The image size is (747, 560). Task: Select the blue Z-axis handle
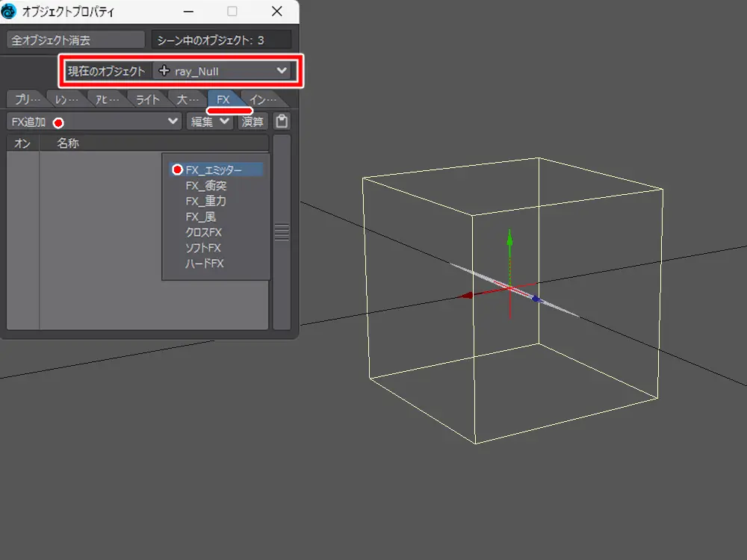536,299
